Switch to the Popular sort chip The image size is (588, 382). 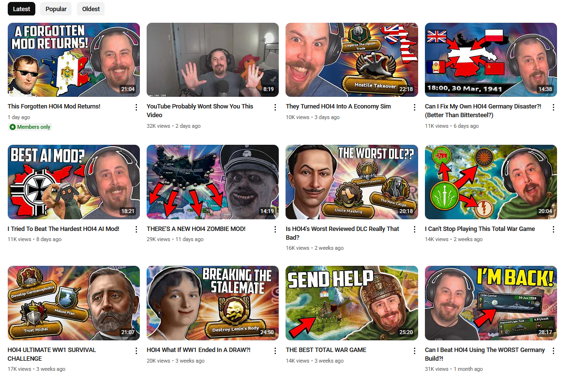tap(56, 9)
